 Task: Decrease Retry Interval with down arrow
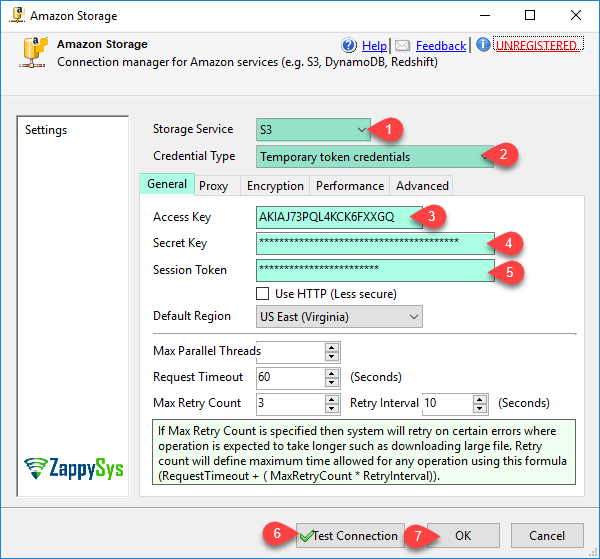[479, 409]
